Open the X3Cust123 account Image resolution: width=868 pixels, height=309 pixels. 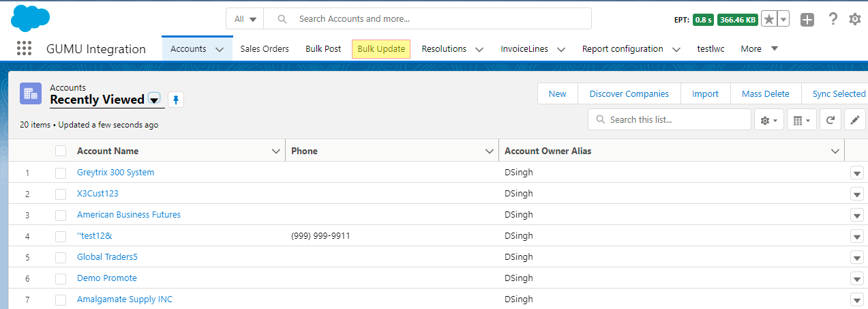[98, 194]
